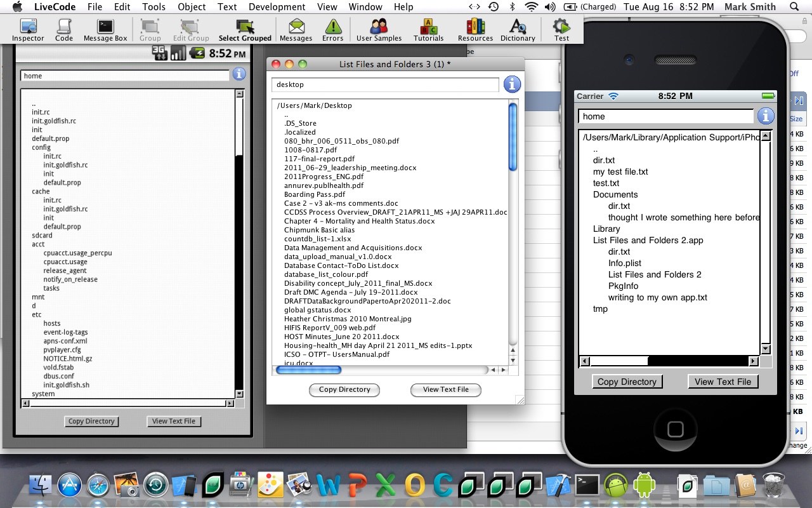
Task: Click the Test button in toolbar
Action: point(561,29)
